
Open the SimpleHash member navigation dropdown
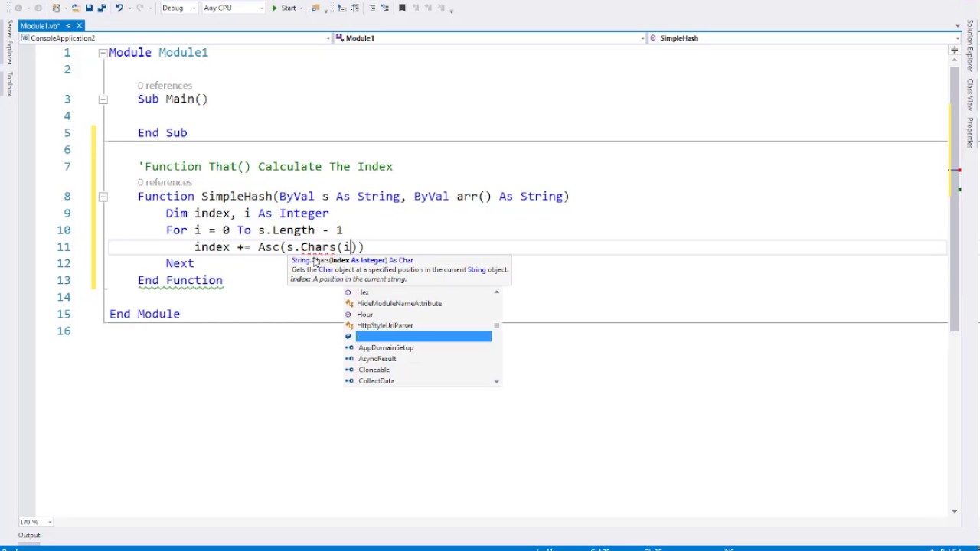pyautogui.click(x=804, y=37)
